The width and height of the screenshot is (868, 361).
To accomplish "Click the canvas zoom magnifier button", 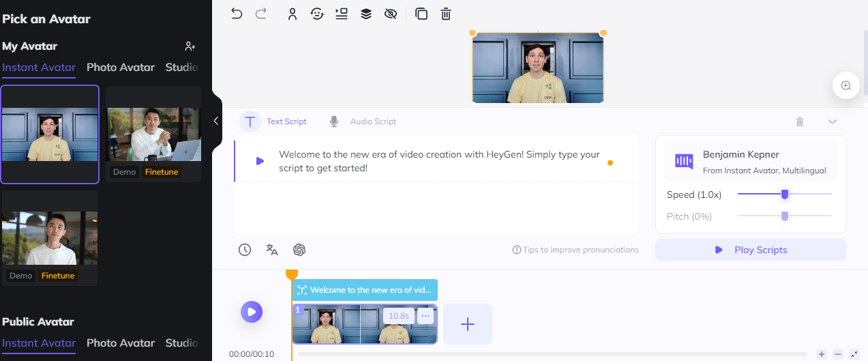I will tap(846, 85).
